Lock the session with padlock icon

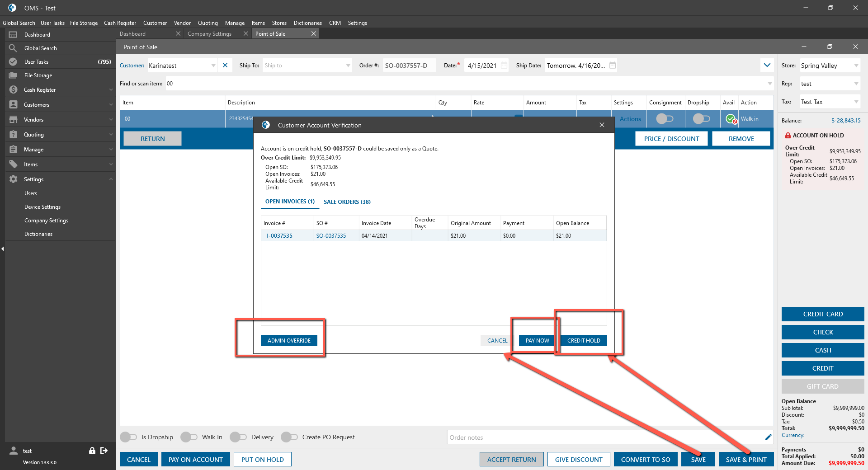coord(92,451)
